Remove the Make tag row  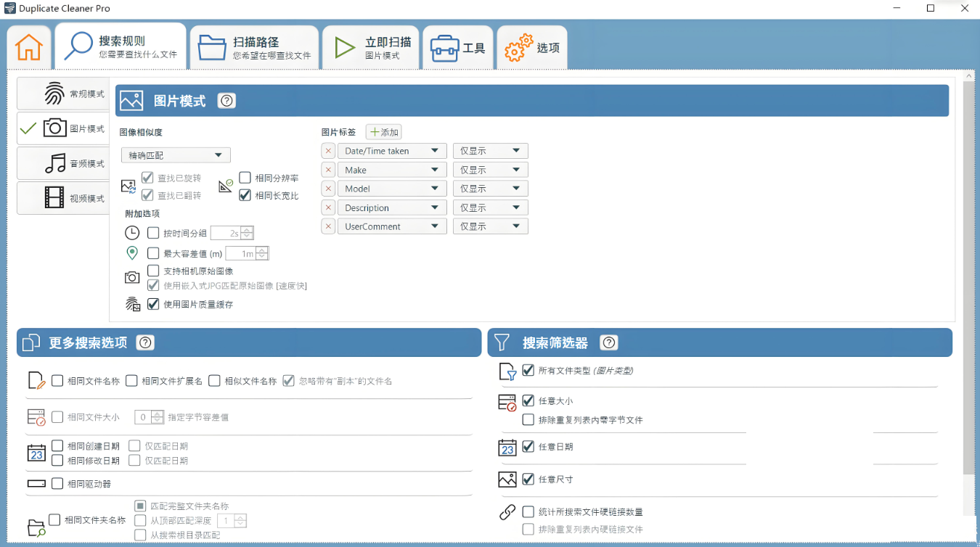(328, 170)
